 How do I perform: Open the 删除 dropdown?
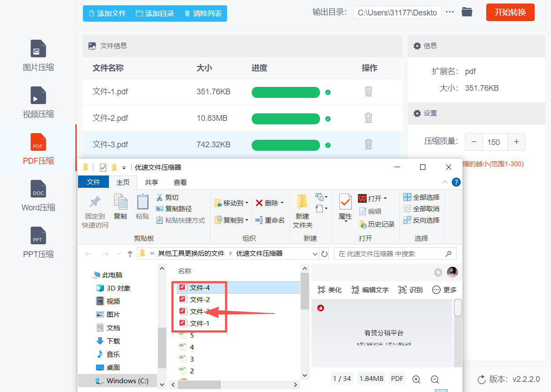pos(270,203)
